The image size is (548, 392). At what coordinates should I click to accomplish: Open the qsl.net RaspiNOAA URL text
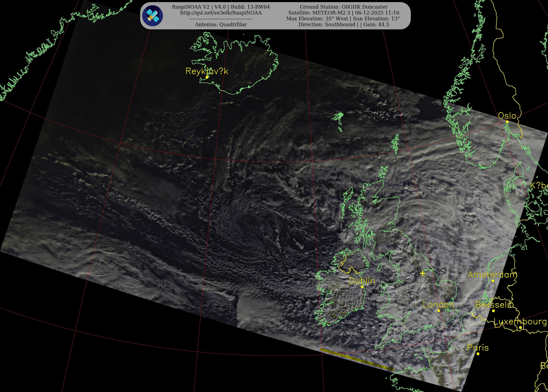coord(221,13)
